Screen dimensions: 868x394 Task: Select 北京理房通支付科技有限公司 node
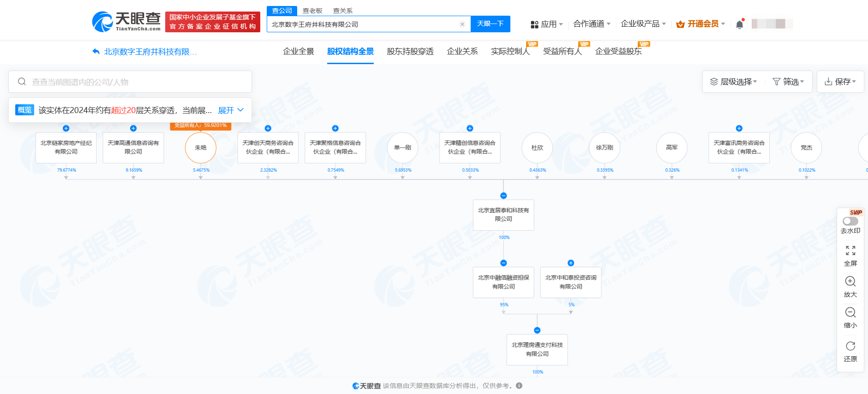[537, 350]
